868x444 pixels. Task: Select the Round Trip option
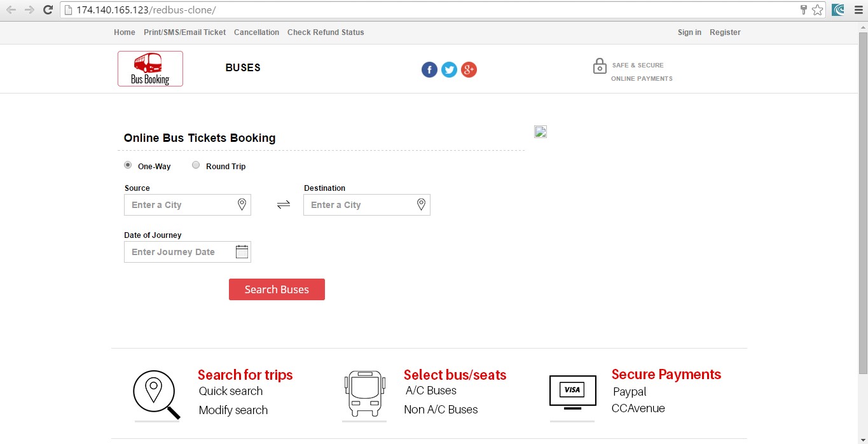click(x=196, y=164)
